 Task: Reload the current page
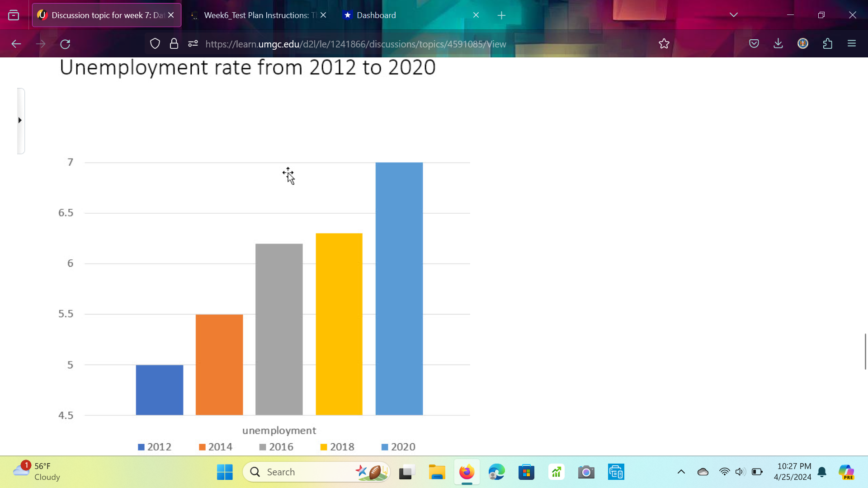click(x=65, y=44)
